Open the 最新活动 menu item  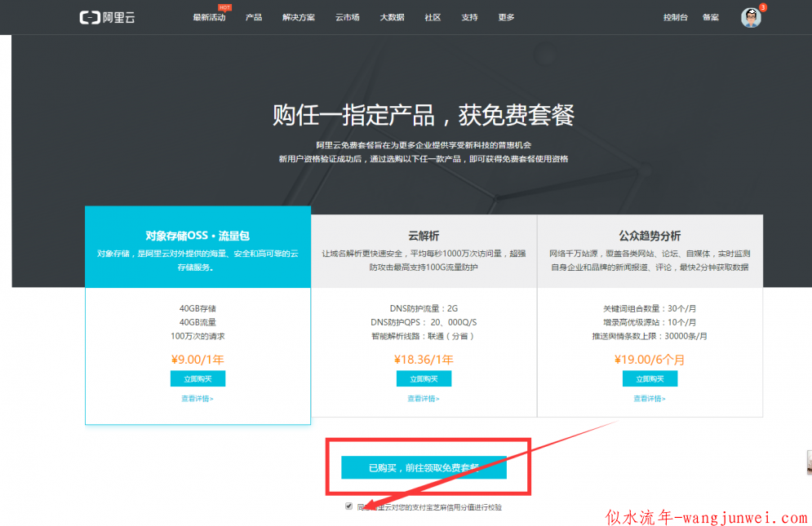(209, 18)
